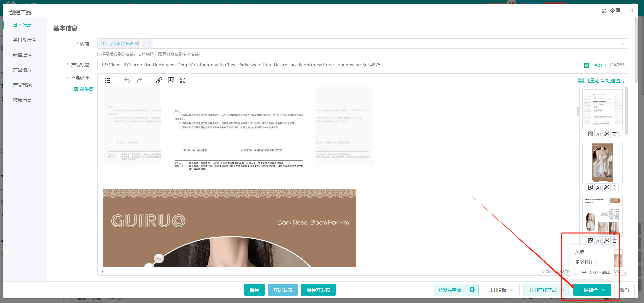644x303 pixels.
Task: Magic-edit the third detail thumbnail
Action: (x=606, y=241)
